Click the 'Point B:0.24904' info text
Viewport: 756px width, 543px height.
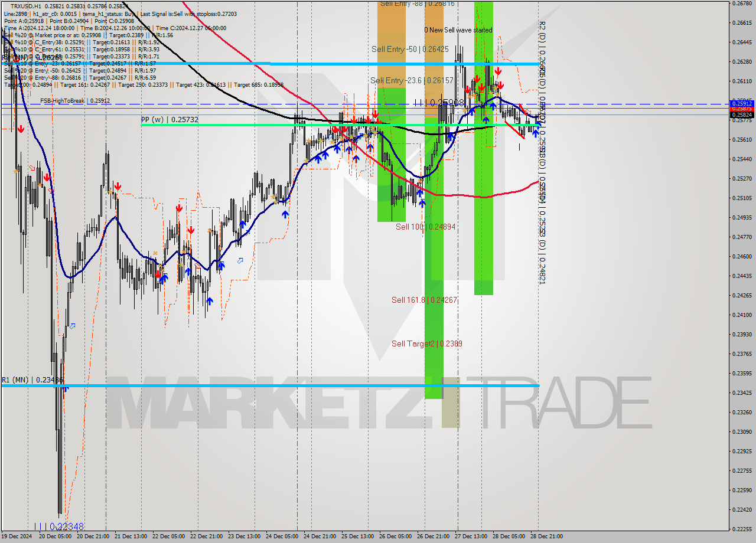(73, 21)
